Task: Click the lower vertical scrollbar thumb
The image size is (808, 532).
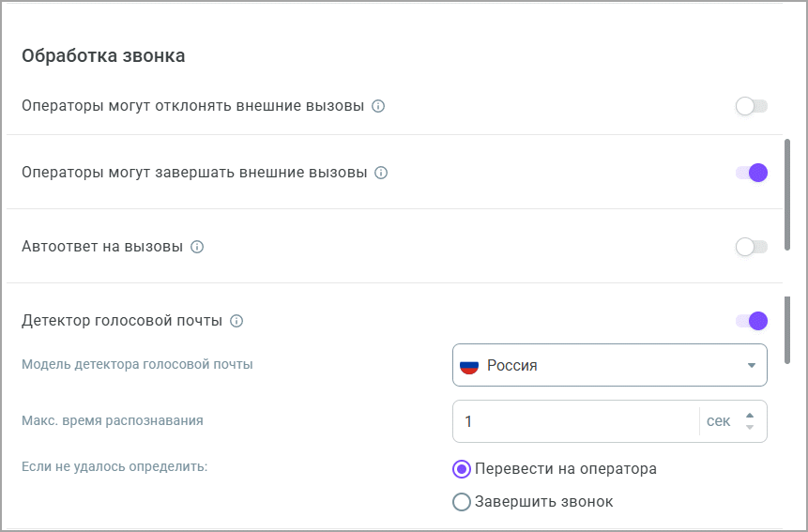Action: point(787,328)
